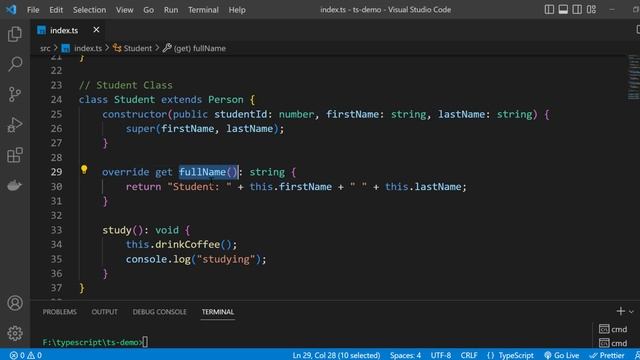
Task: Open the Help menu
Action: point(237,10)
